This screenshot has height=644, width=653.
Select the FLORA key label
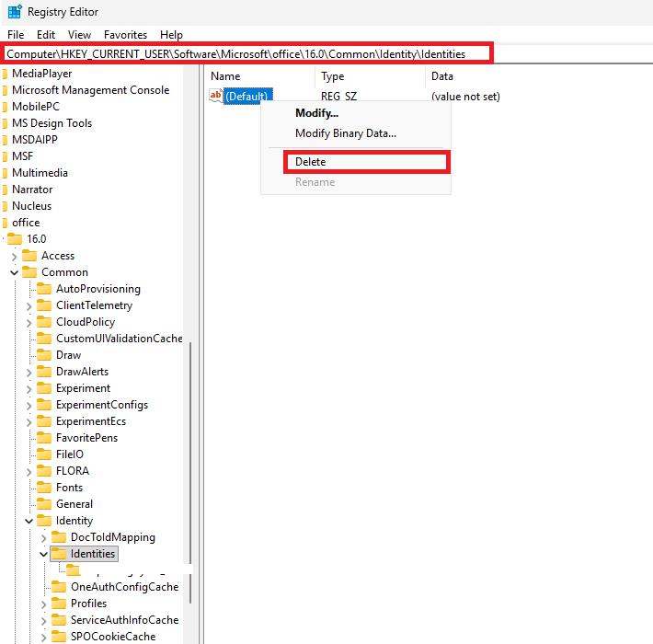click(x=73, y=471)
